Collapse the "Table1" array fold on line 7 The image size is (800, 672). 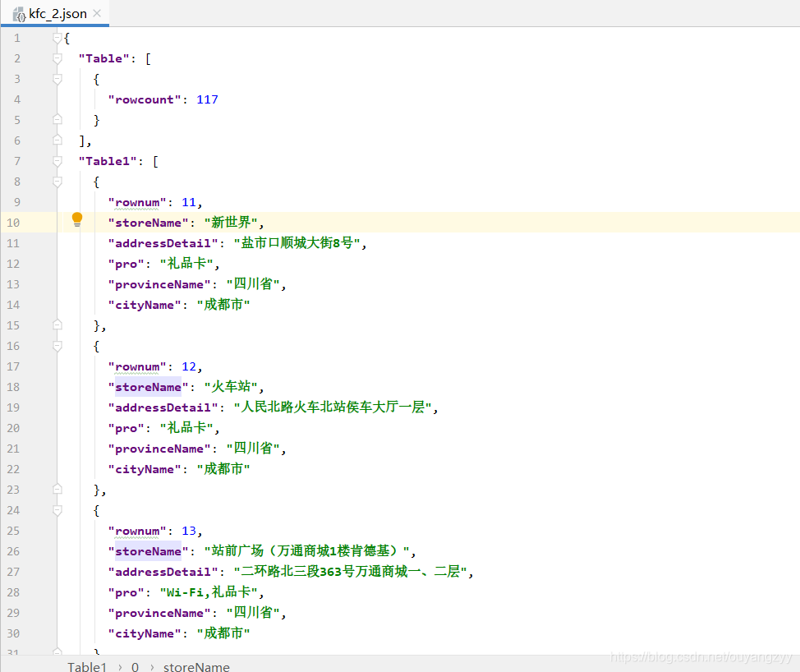click(57, 161)
